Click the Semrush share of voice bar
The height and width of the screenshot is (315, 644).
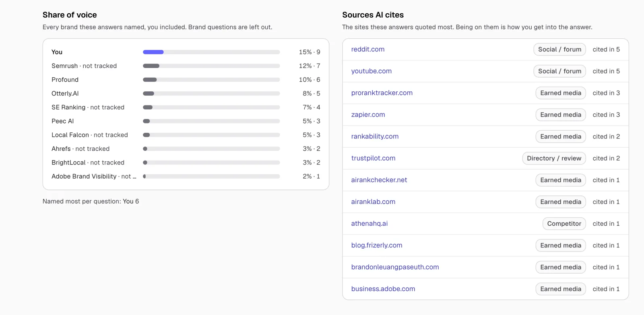(211, 66)
